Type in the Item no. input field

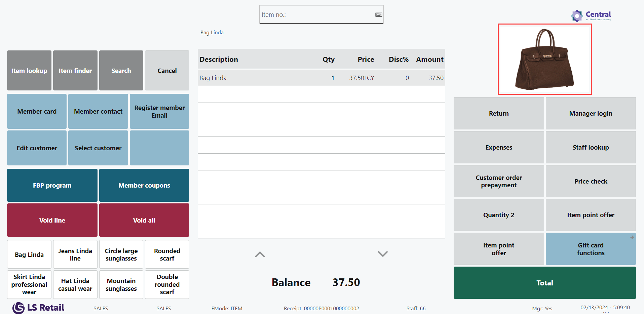pyautogui.click(x=316, y=14)
